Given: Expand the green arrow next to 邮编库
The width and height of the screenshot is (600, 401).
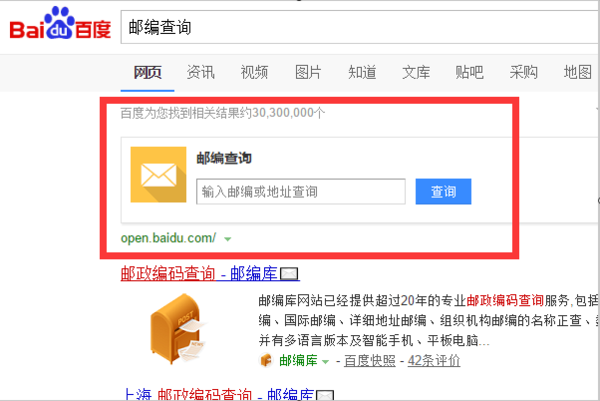Looking at the screenshot, I should (x=325, y=362).
